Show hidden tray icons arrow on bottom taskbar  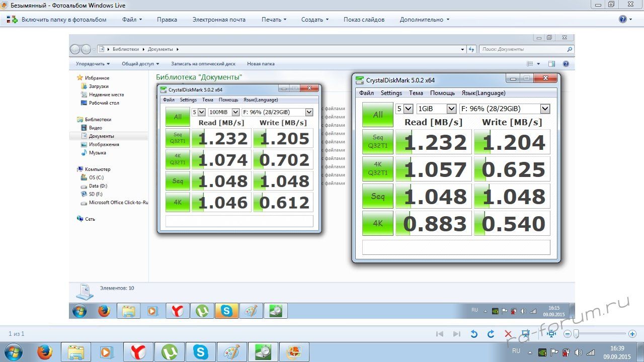point(529,352)
